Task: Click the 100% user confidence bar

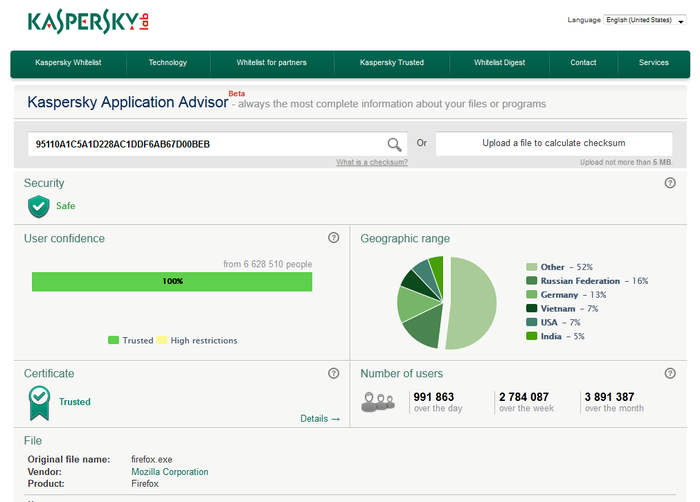Action: point(172,281)
